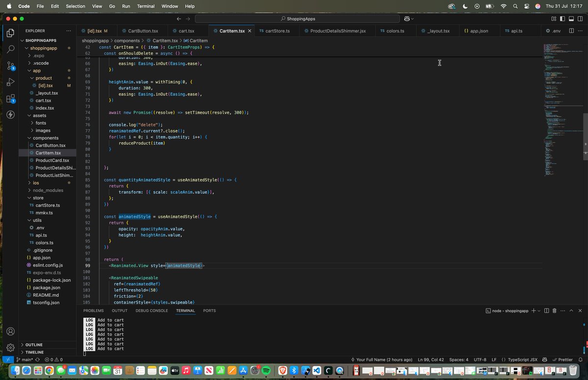Change end of line sequence LF
This screenshot has height=380, width=588.
point(494,359)
